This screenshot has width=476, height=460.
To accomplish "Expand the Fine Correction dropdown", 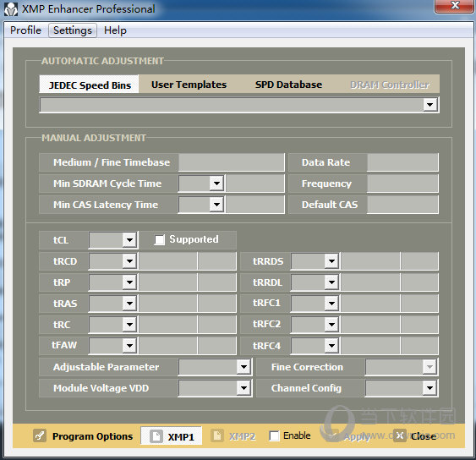I will pyautogui.click(x=429, y=367).
